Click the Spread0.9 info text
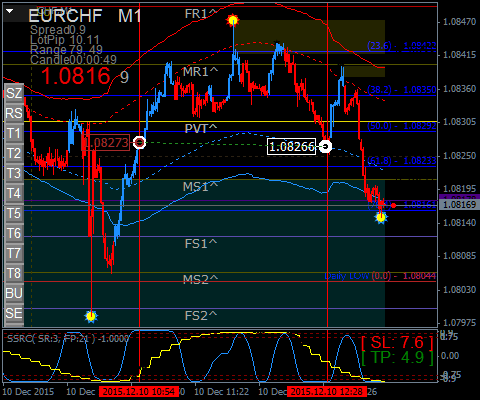The width and height of the screenshot is (480, 400). (58, 30)
